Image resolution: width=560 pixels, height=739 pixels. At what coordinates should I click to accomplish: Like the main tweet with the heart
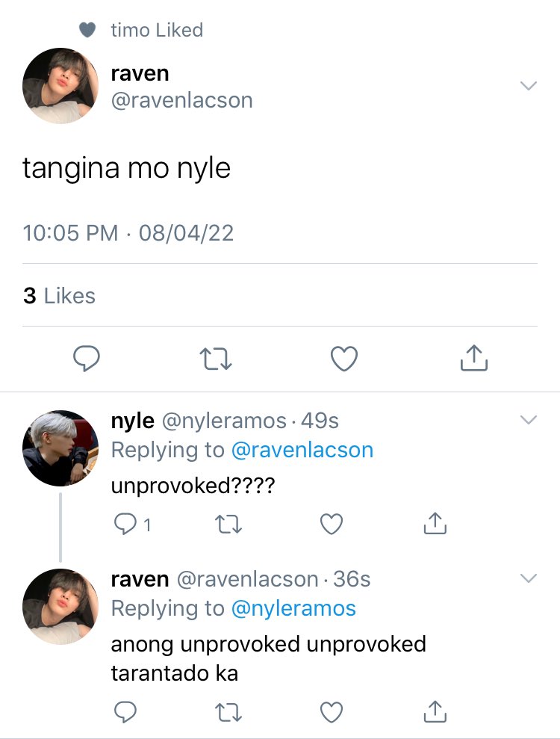click(344, 359)
